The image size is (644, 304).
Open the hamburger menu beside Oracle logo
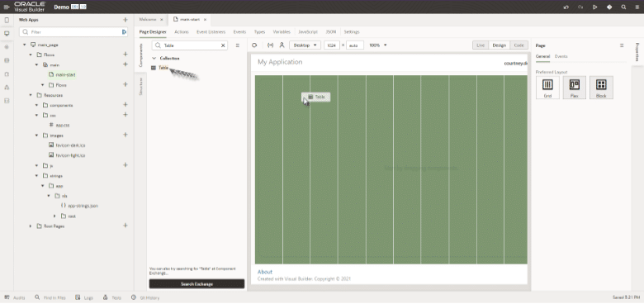pos(7,7)
